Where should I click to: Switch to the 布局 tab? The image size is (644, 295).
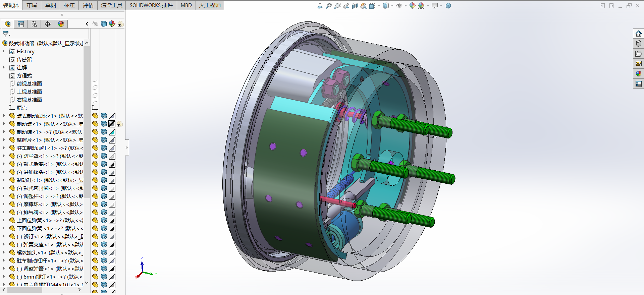click(x=32, y=5)
